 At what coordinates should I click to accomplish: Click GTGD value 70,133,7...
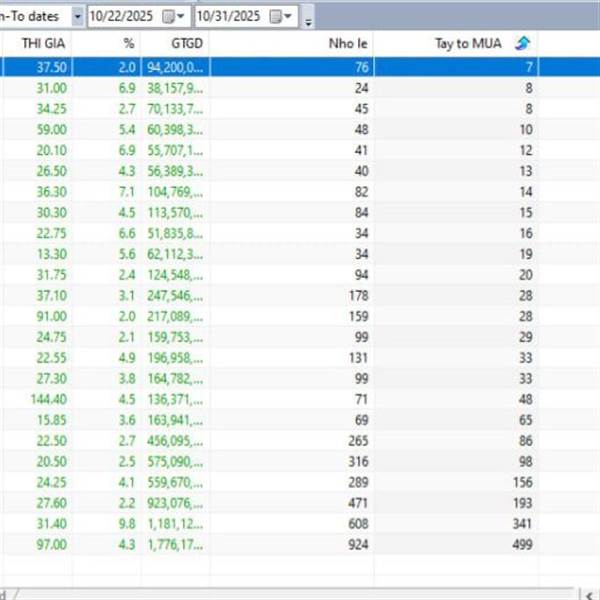[x=175, y=109]
